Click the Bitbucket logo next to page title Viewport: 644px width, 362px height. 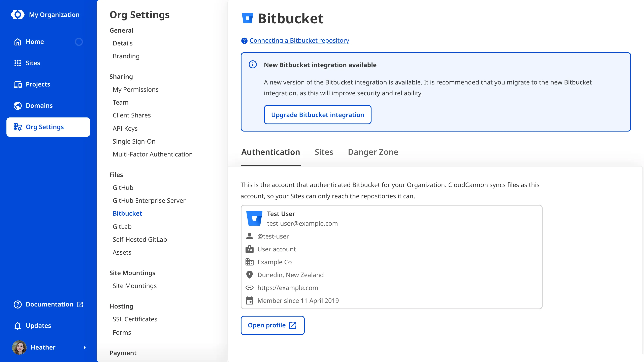click(x=248, y=18)
